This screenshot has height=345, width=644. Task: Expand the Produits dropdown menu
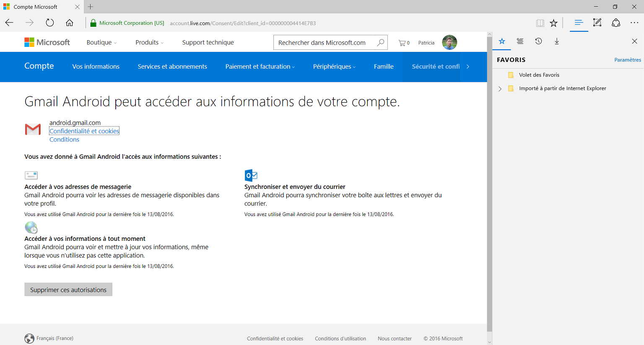point(150,42)
